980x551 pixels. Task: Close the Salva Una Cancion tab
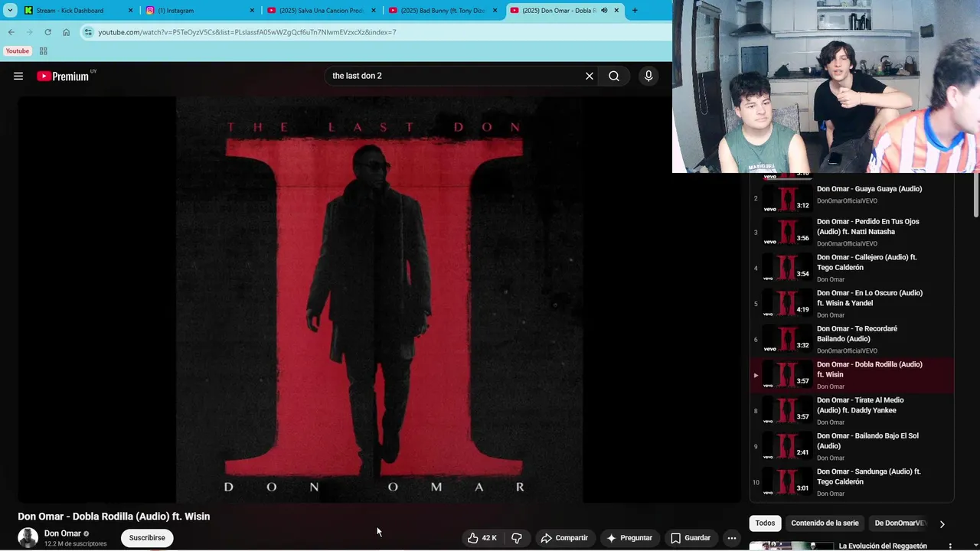[x=374, y=11]
